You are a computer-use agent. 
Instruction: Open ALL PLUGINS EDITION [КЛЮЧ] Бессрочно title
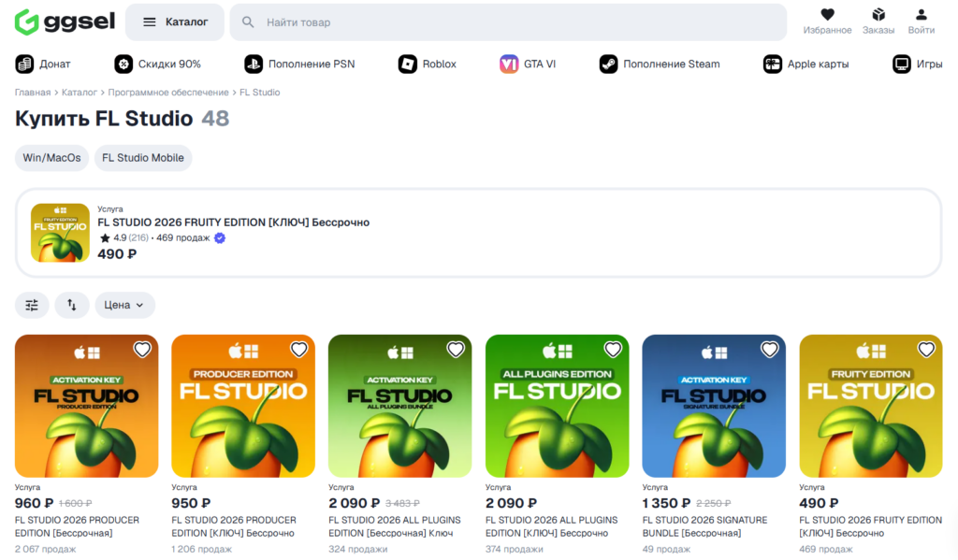[552, 526]
